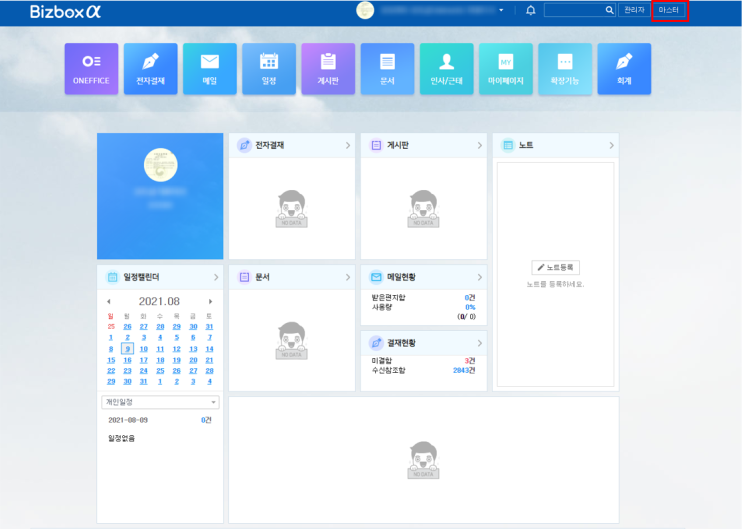Expand the 게시판 widget chevron
The image size is (743, 529).
pyautogui.click(x=480, y=146)
